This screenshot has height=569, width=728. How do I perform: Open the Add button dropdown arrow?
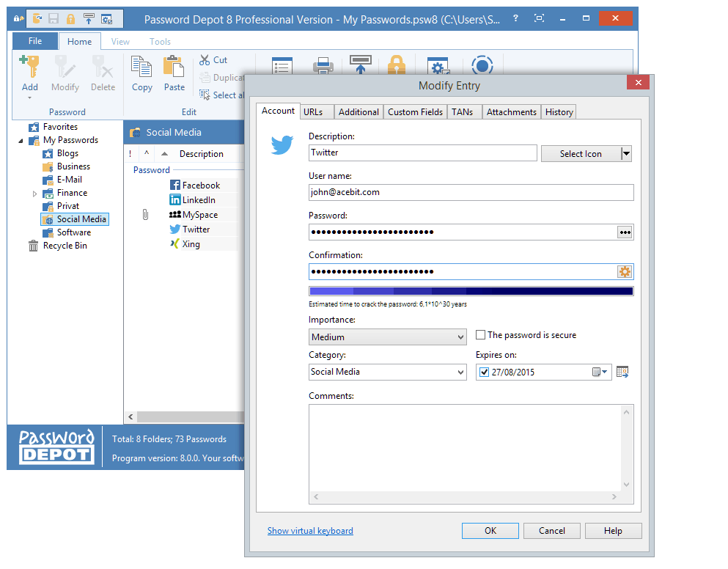coord(29,98)
